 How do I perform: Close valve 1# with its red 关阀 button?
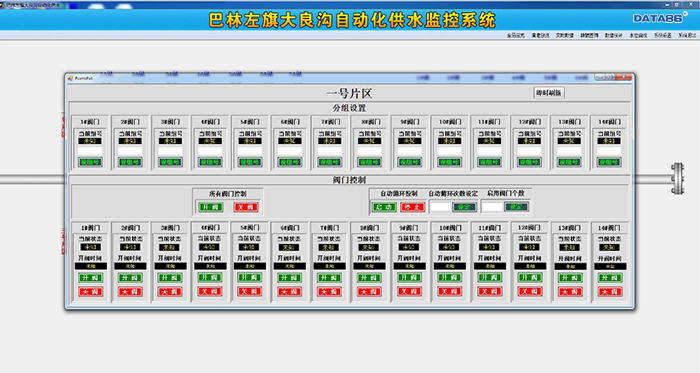pyautogui.click(x=90, y=292)
